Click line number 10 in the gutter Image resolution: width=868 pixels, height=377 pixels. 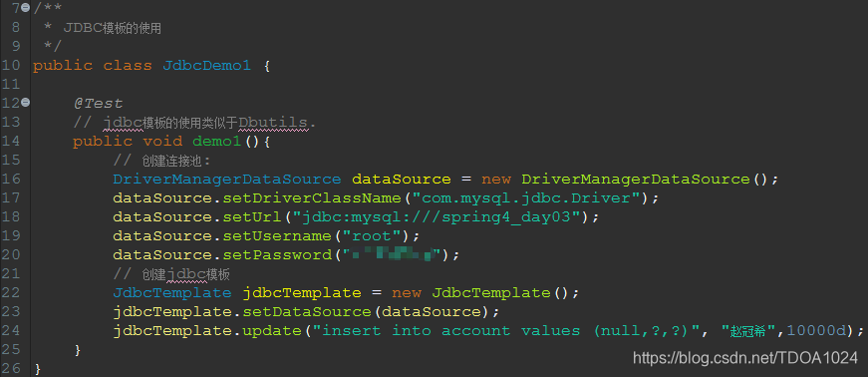pyautogui.click(x=11, y=66)
